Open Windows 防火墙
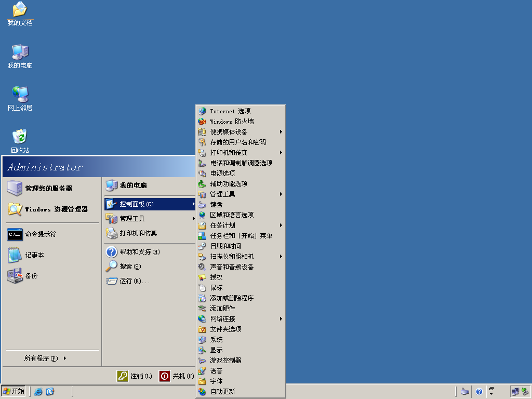 [x=241, y=122]
